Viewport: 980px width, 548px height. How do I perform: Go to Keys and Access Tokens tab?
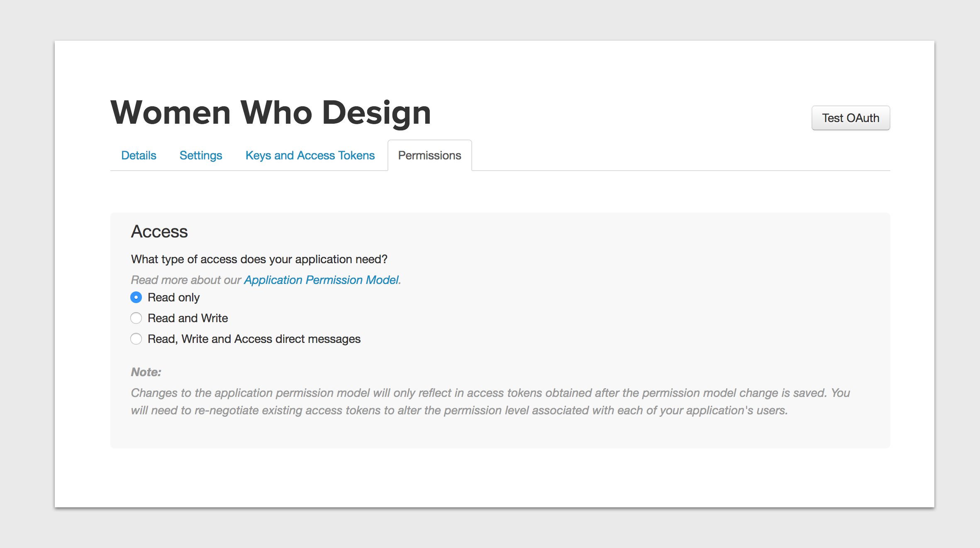click(x=310, y=155)
